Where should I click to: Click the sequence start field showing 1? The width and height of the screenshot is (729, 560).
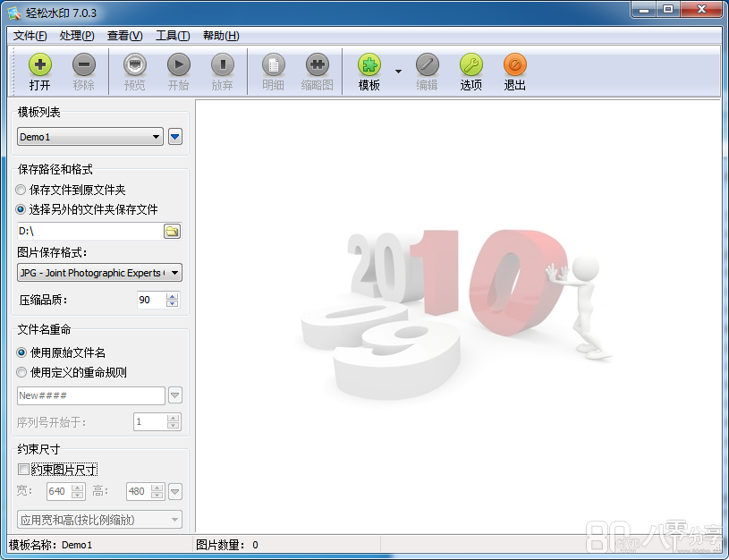click(149, 422)
